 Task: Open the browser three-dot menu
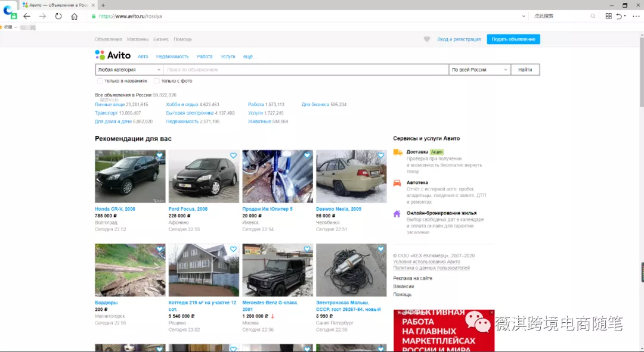point(636,16)
